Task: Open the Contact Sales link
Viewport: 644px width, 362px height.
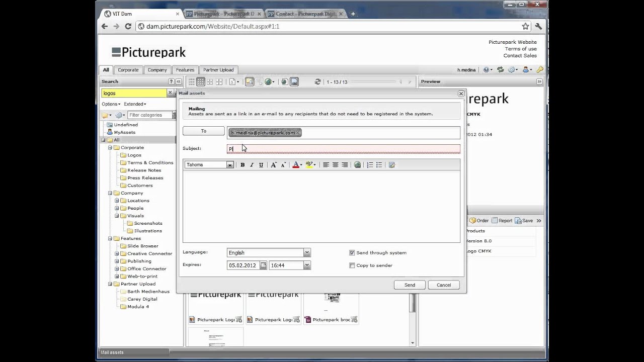Action: (x=520, y=55)
